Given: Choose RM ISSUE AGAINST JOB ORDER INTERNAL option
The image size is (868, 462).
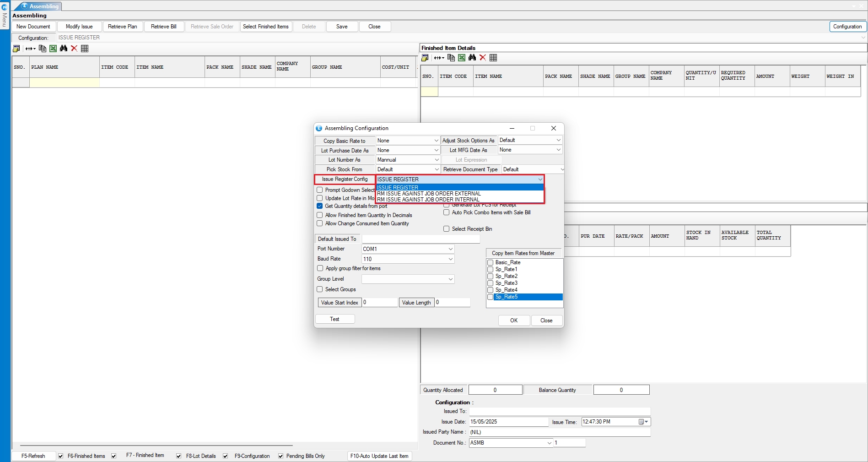Looking at the screenshot, I should 428,200.
